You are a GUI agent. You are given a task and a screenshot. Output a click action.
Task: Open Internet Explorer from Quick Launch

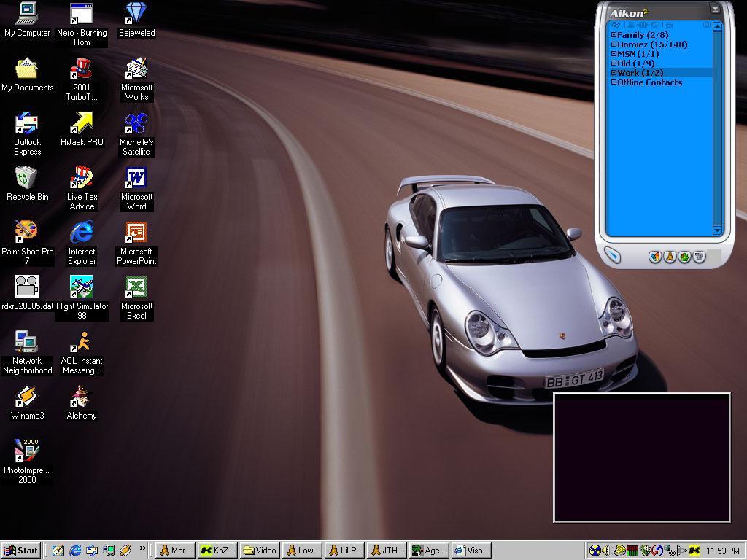(x=75, y=551)
